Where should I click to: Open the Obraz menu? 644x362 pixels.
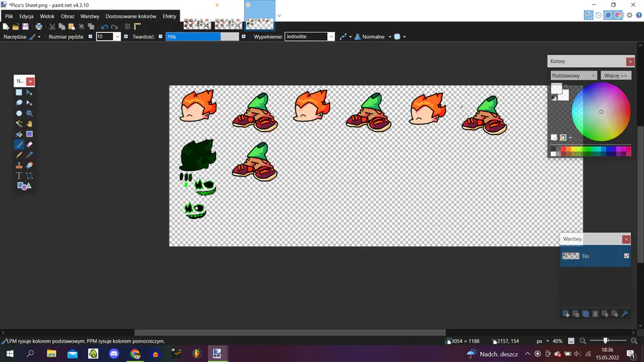point(67,16)
